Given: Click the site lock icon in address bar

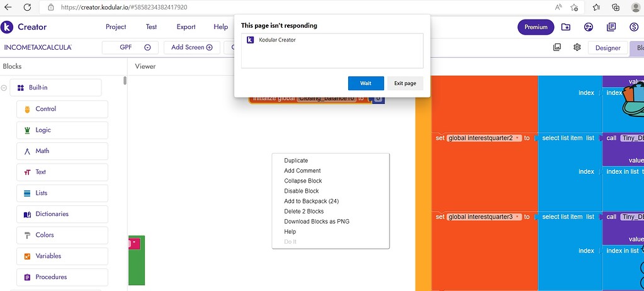Looking at the screenshot, I should pos(51,7).
